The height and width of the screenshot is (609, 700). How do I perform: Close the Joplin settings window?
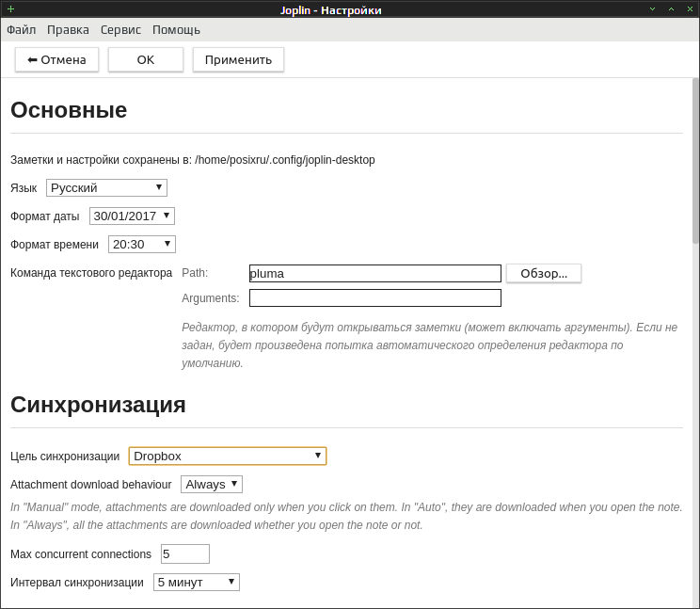(690, 8)
